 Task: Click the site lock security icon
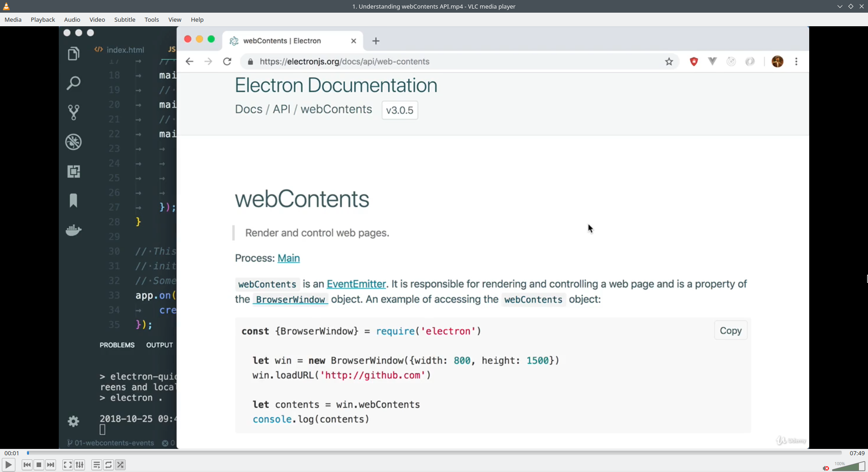pyautogui.click(x=250, y=62)
